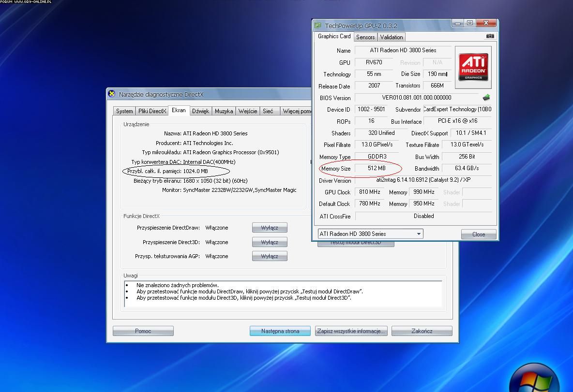Click the BIOS save chip icon

[x=486, y=98]
